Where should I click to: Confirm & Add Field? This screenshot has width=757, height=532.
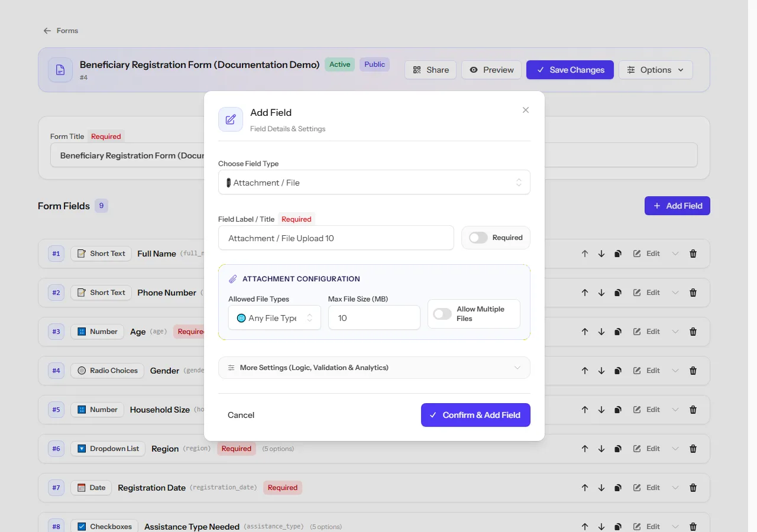pyautogui.click(x=475, y=415)
